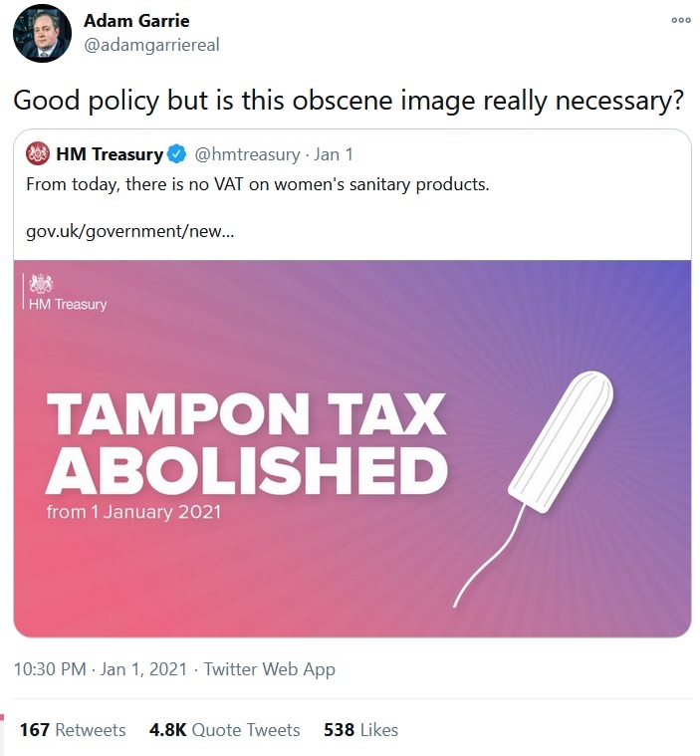Viewport: 700px width, 756px height.
Task: View the 167 Retweets list
Action: tap(73, 729)
